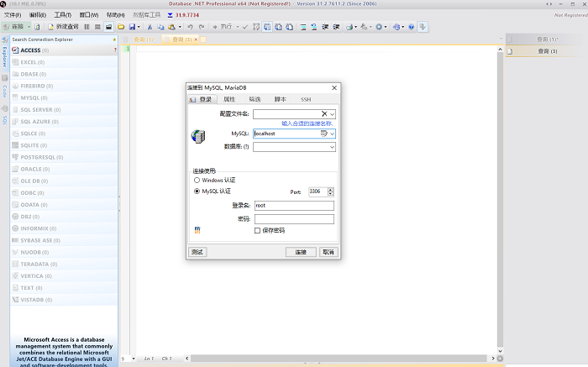The image size is (588, 367).
Task: Click the Connect toolbar button
Action: coord(14,27)
